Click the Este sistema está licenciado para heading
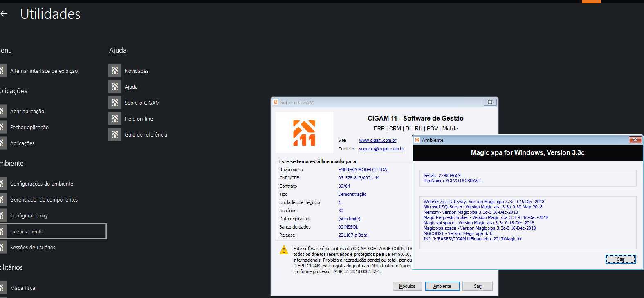644x298 pixels. pos(318,161)
